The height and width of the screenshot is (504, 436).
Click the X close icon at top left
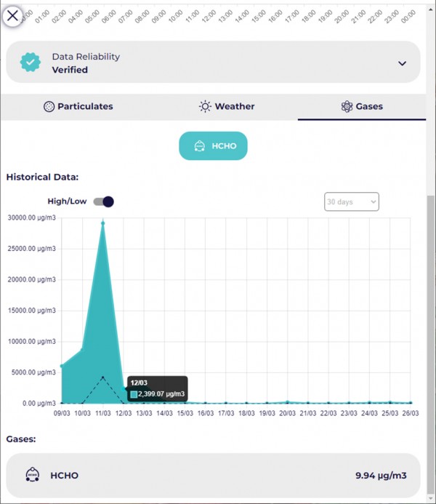13,15
